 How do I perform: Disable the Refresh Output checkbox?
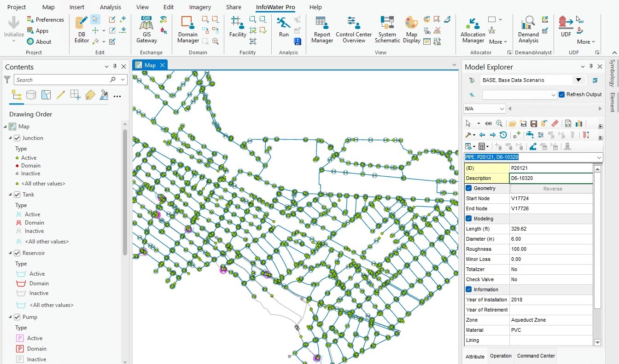click(x=561, y=94)
